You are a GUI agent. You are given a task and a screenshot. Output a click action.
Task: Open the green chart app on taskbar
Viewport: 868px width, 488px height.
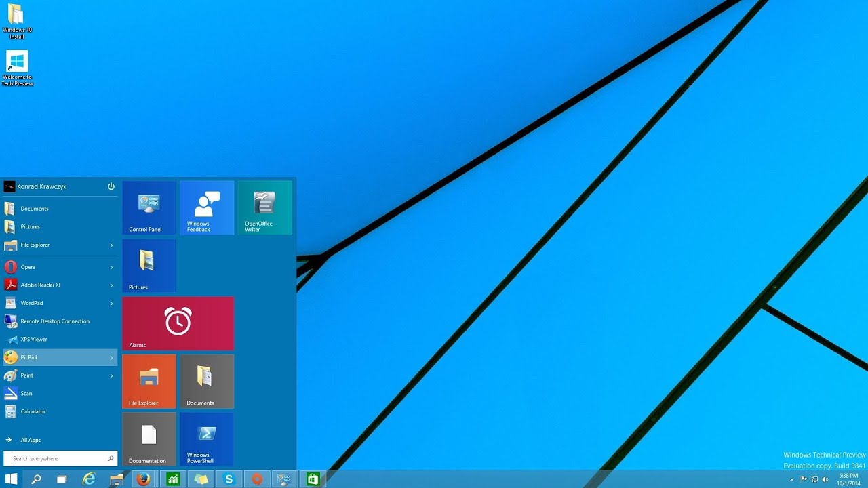173,479
